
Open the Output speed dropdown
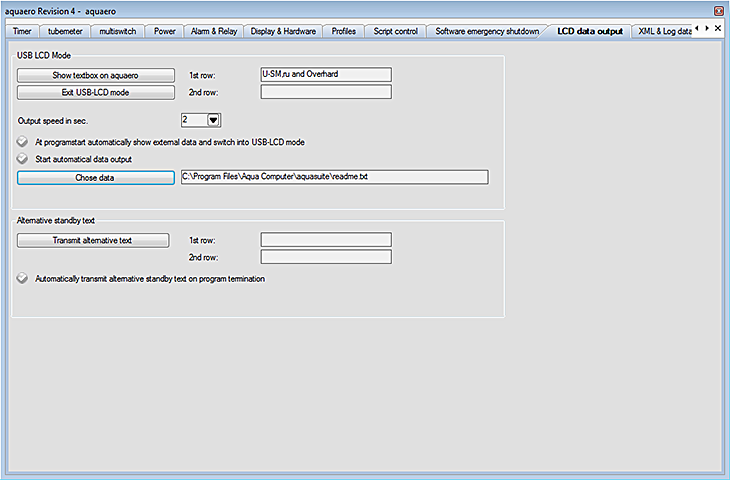click(213, 120)
